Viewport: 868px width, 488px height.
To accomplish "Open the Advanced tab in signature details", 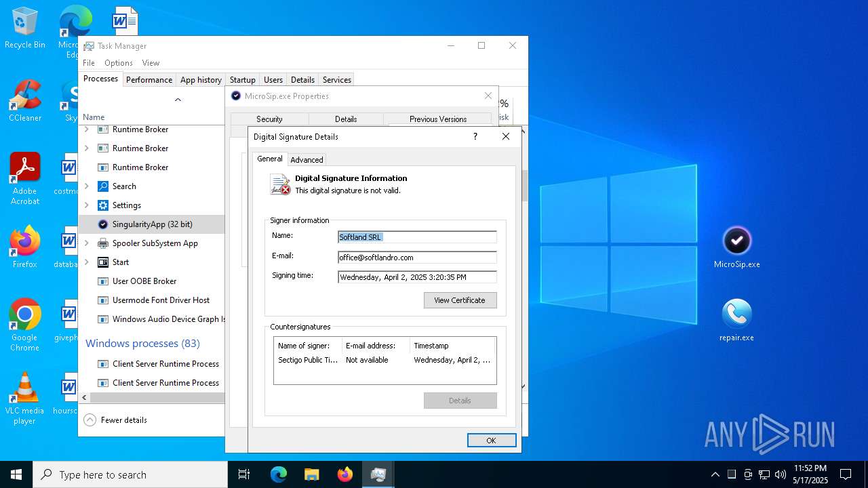I will click(x=307, y=160).
